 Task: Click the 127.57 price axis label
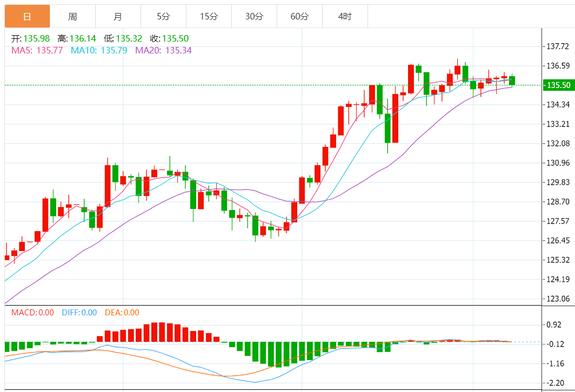pos(558,221)
